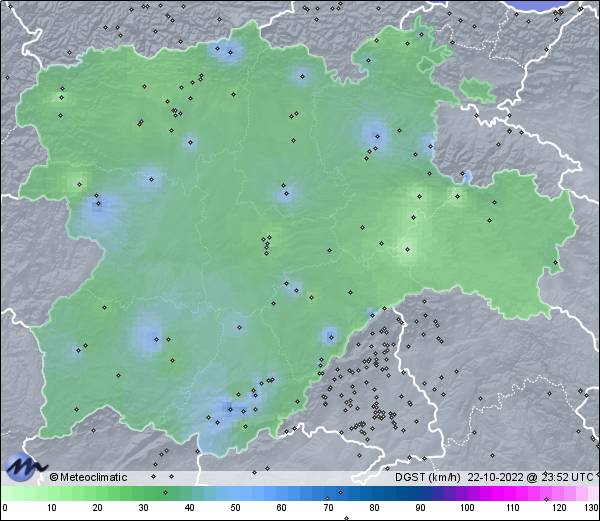Click scale label 80
Screen dimensions: 600x521
(375, 508)
